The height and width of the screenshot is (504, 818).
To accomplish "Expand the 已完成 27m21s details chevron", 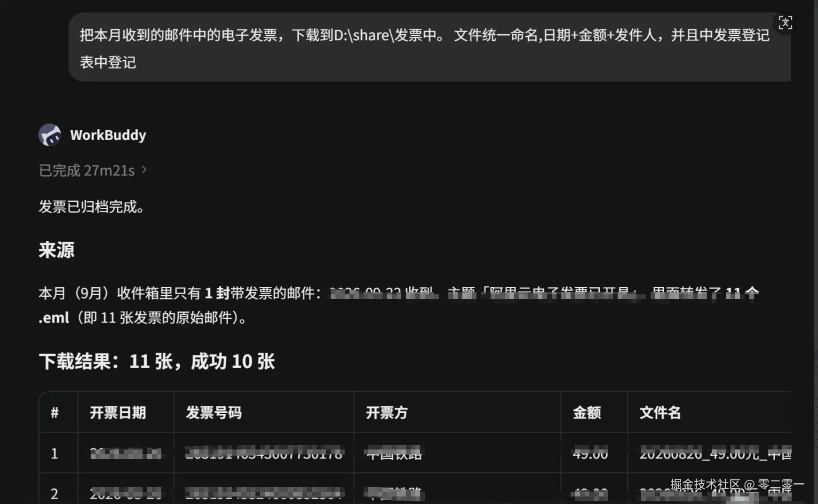I will tap(144, 169).
